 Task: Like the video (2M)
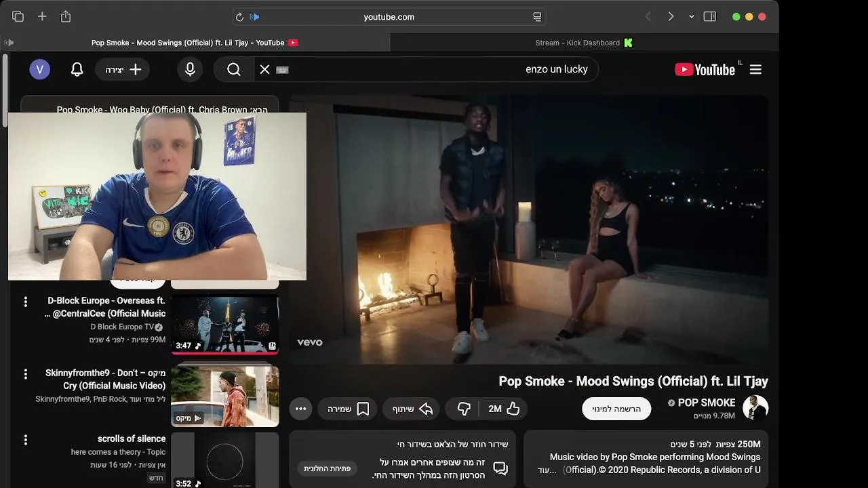[x=504, y=409]
